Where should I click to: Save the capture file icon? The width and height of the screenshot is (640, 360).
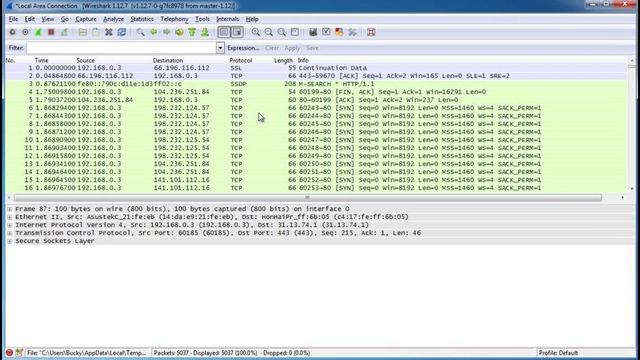click(96, 32)
